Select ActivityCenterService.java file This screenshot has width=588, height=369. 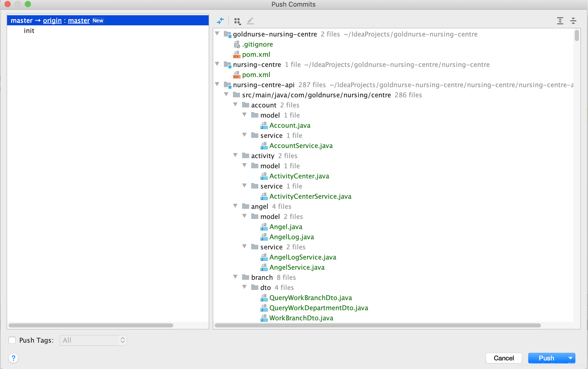coord(310,196)
